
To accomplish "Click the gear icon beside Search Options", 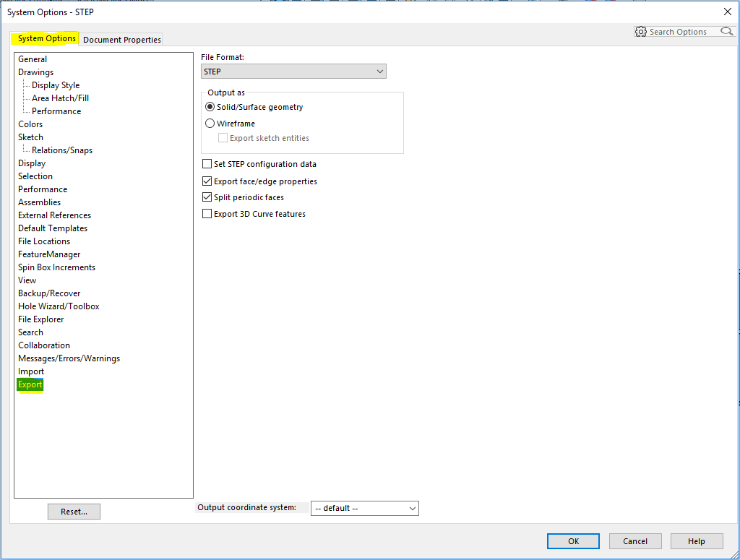I will tap(640, 32).
